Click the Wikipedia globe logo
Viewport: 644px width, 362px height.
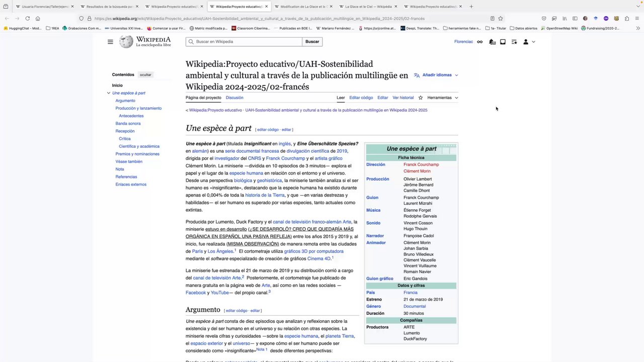coord(126,42)
